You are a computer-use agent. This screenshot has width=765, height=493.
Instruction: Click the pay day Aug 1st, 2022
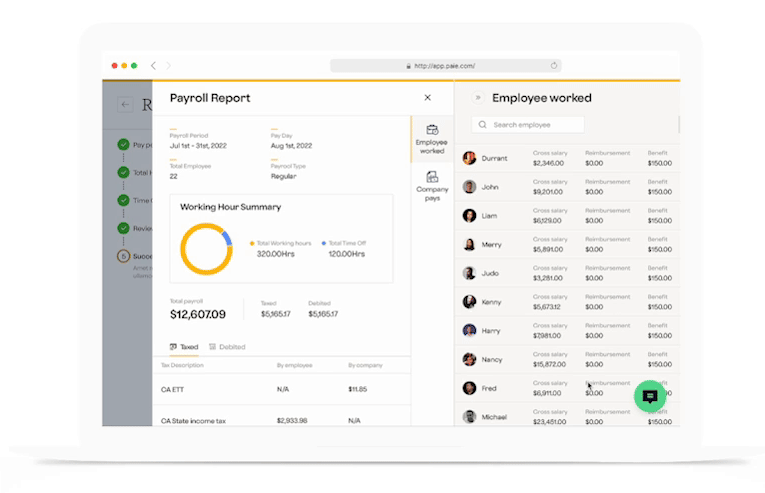click(291, 146)
